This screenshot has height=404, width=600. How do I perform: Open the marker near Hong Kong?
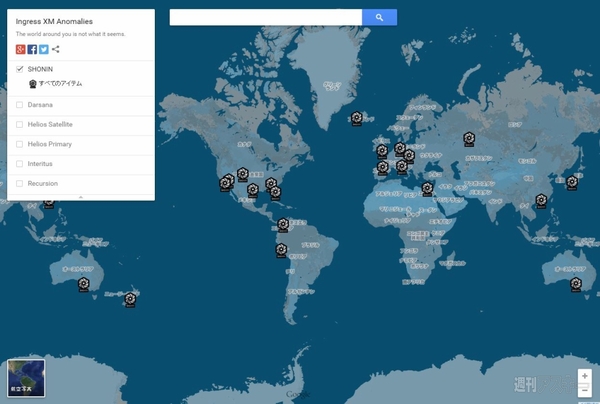[x=541, y=201]
